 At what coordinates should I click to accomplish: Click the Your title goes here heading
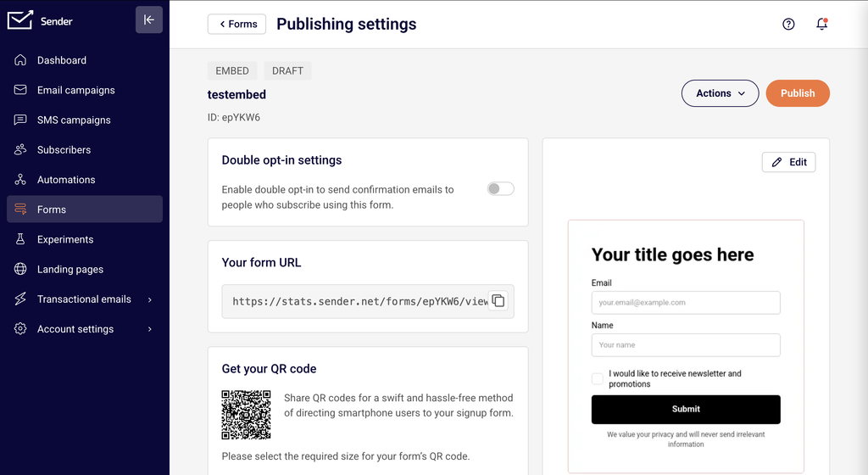coord(672,254)
